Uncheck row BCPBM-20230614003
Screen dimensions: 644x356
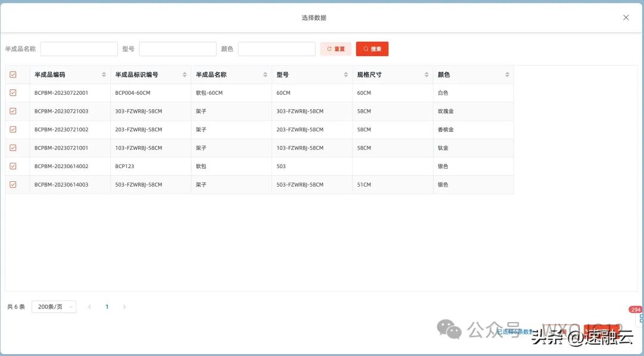(13, 184)
